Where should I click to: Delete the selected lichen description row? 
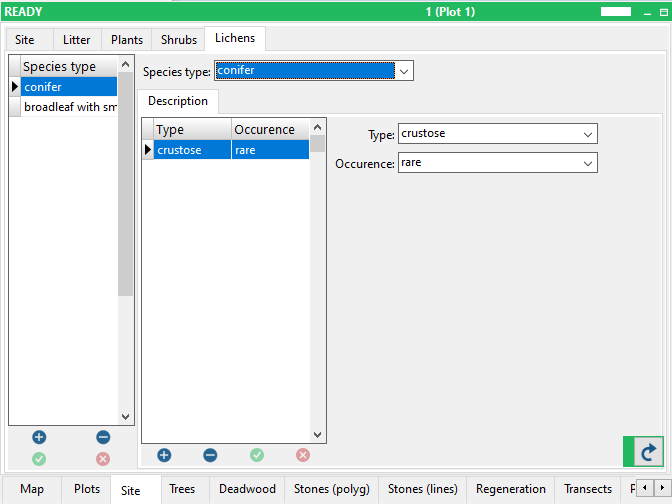coord(210,455)
